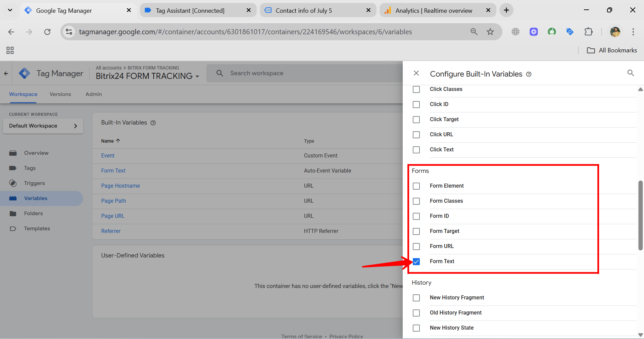The image size is (644, 339).
Task: Enable the Form ID variable
Action: (416, 216)
